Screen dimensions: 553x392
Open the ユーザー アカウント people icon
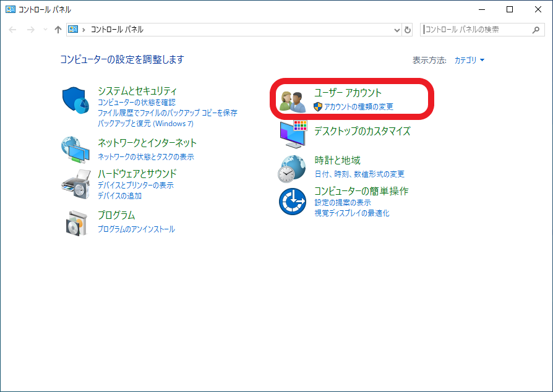pyautogui.click(x=293, y=102)
